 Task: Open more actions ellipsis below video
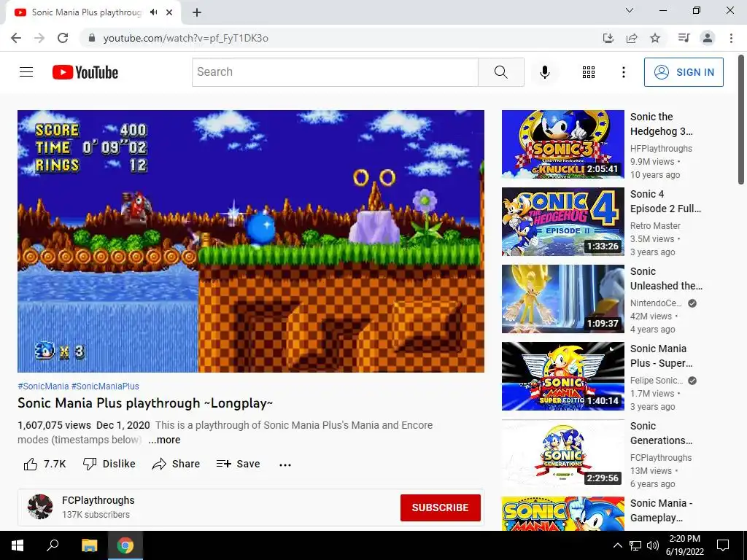point(285,464)
